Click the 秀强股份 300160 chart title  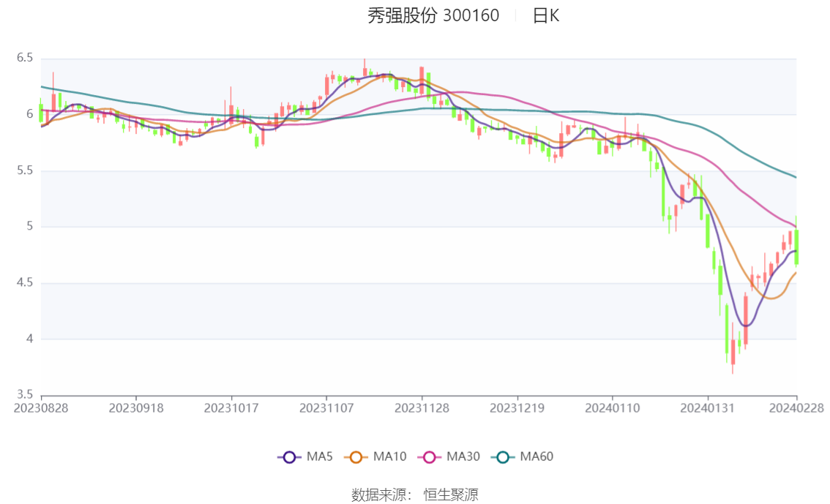433,15
